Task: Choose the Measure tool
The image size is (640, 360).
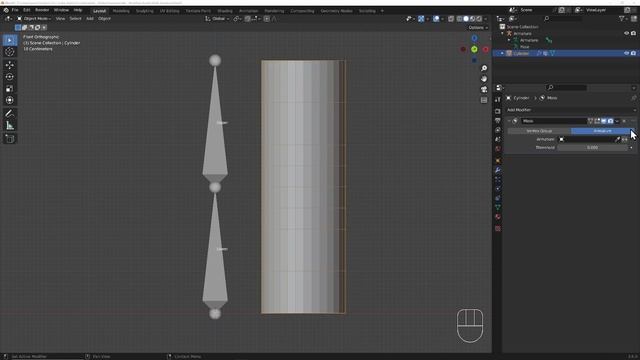Action: (10, 125)
